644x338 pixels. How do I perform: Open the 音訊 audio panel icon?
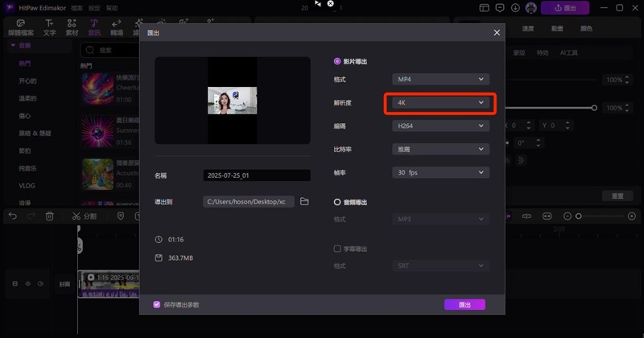tap(93, 27)
